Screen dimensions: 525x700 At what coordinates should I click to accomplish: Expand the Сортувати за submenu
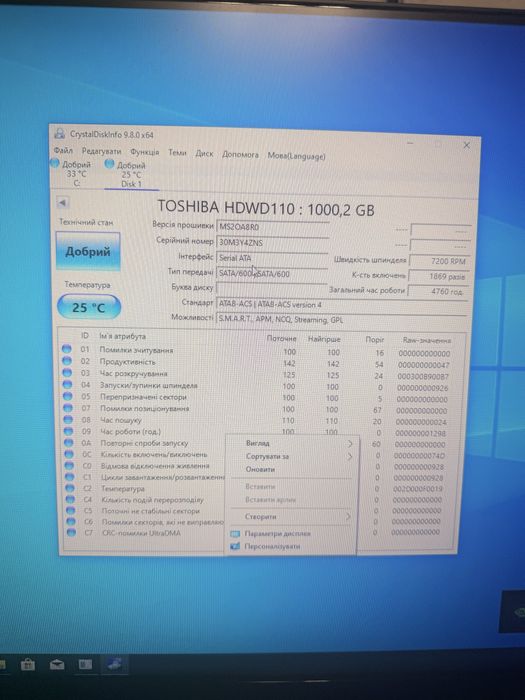[x=292, y=456]
